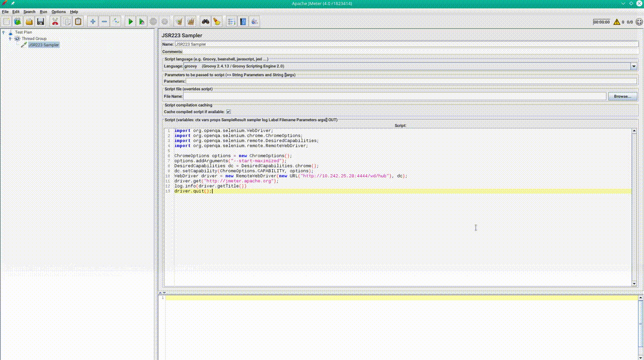The height and width of the screenshot is (360, 644).
Task: Click the minus Collapse All toolbar toggle
Action: pyautogui.click(x=104, y=22)
